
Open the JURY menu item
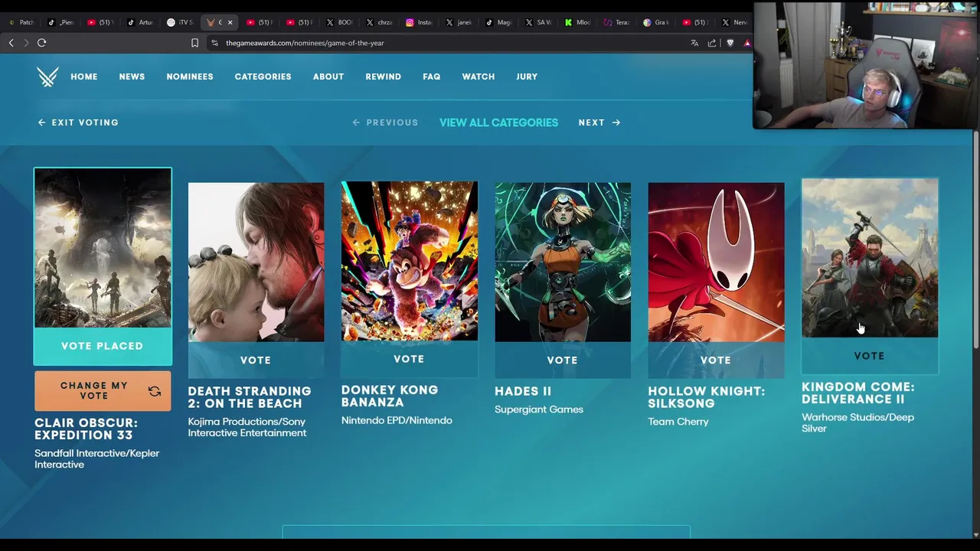pos(527,77)
